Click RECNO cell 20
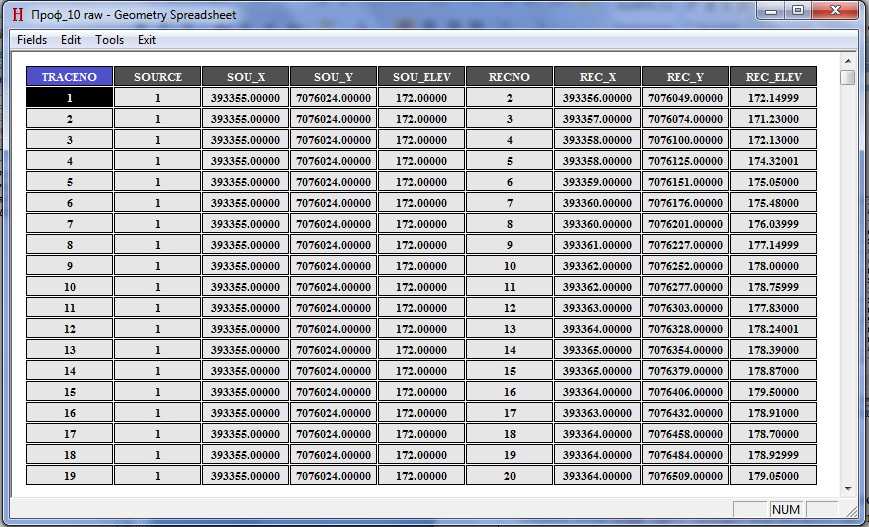Viewport: 869px width, 527px height. click(x=509, y=475)
